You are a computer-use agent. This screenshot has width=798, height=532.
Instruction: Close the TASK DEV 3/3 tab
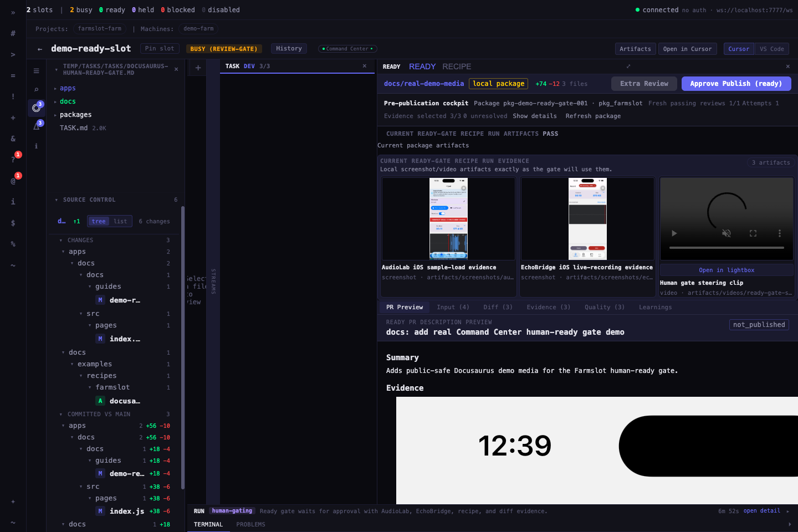coord(364,66)
